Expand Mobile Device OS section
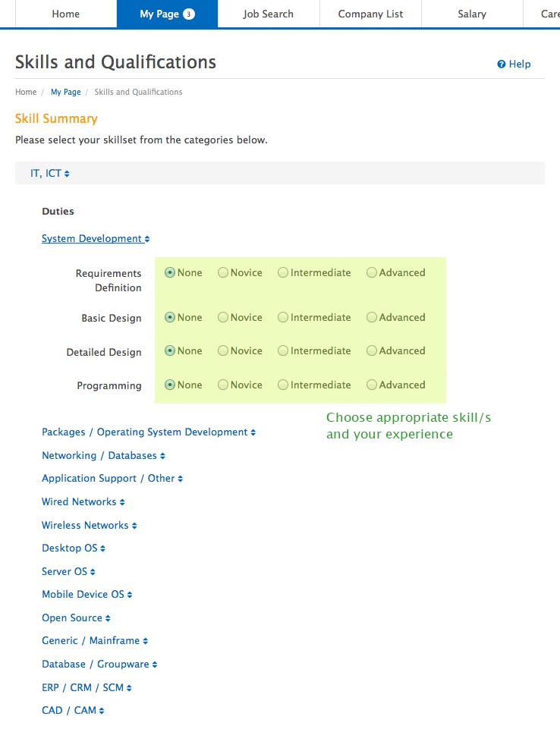 [87, 595]
